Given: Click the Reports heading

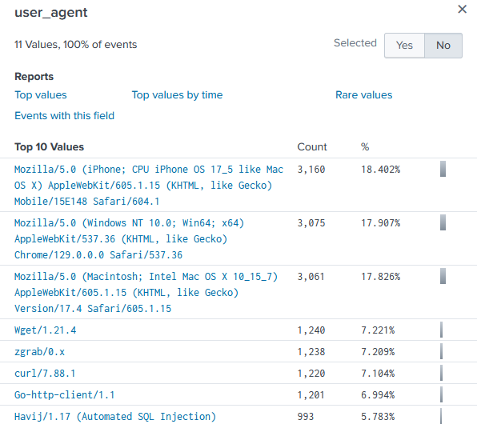Looking at the screenshot, I should [34, 76].
